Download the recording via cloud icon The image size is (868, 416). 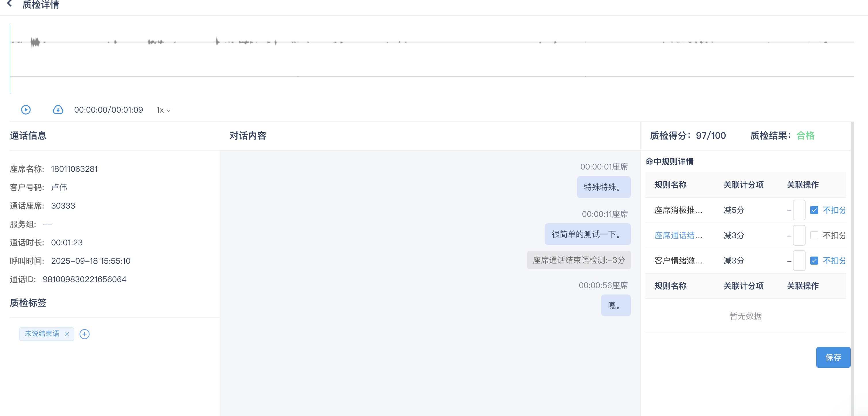58,110
